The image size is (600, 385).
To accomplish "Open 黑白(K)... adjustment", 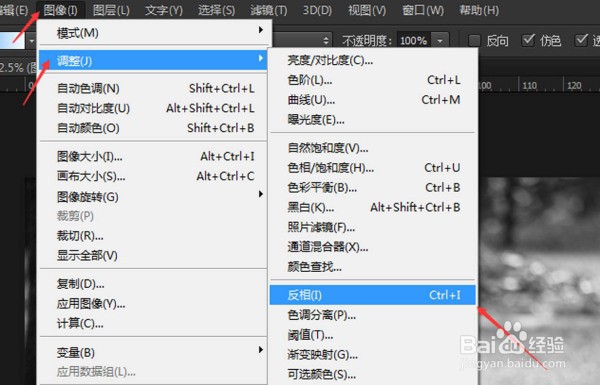I will click(372, 207).
